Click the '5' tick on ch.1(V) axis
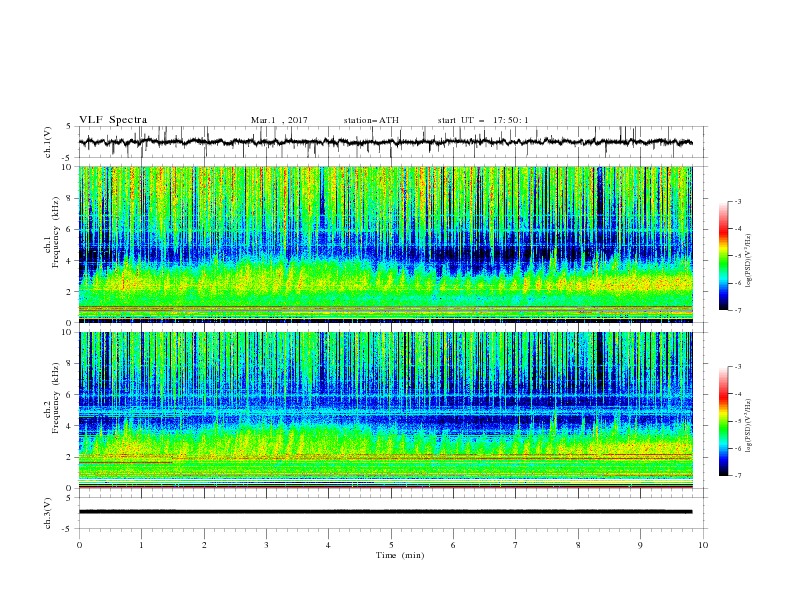The width and height of the screenshot is (792, 612). 69,127
